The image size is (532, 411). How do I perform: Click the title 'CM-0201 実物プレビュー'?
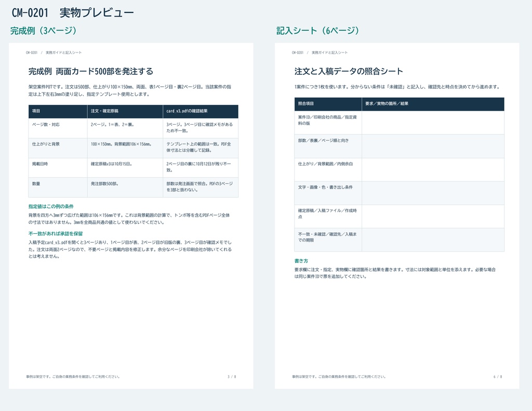click(73, 13)
